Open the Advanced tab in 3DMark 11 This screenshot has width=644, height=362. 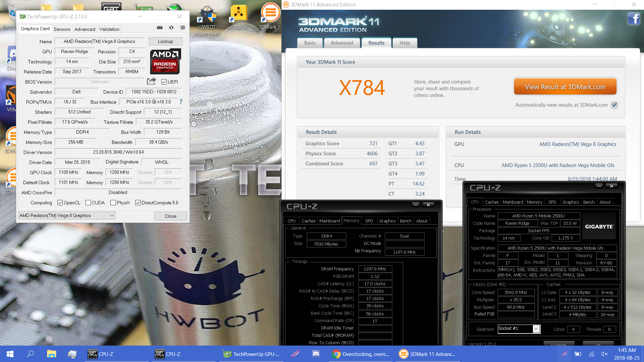click(342, 43)
